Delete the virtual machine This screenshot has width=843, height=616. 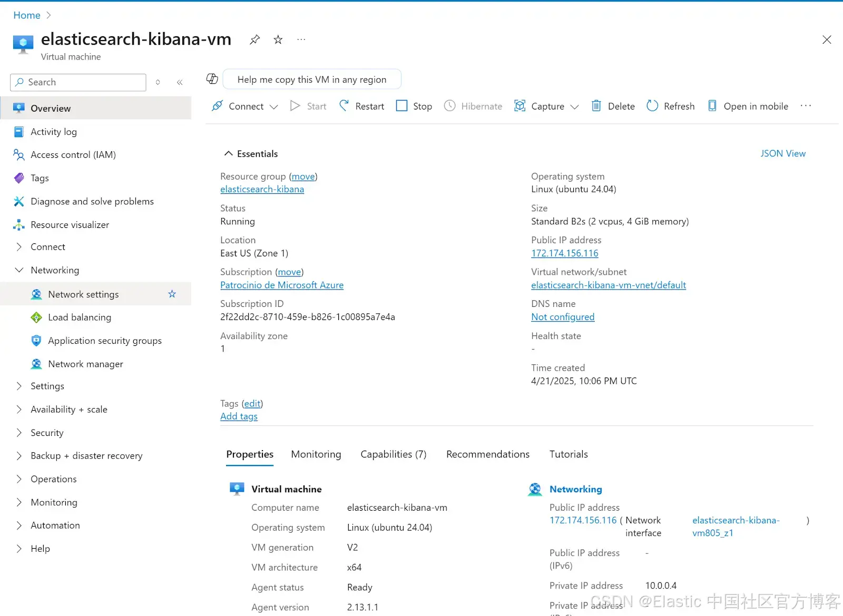pyautogui.click(x=613, y=106)
